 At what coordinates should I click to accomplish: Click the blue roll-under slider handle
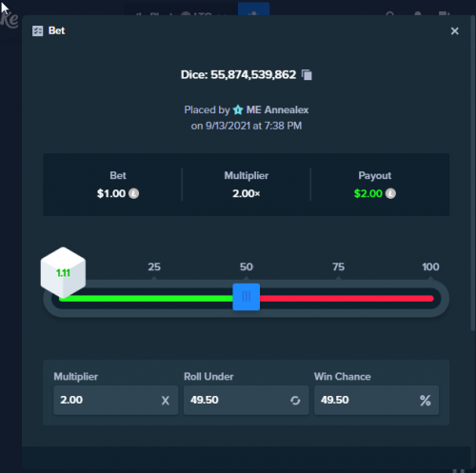click(x=247, y=297)
